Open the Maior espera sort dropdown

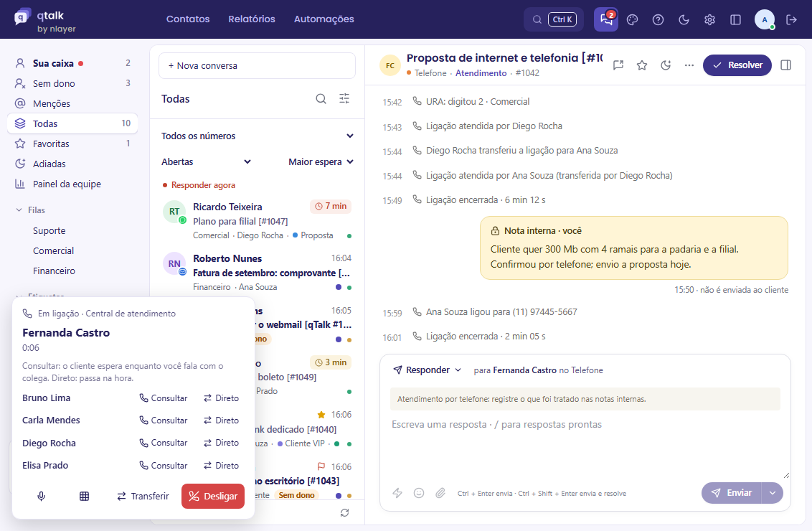pyautogui.click(x=321, y=161)
